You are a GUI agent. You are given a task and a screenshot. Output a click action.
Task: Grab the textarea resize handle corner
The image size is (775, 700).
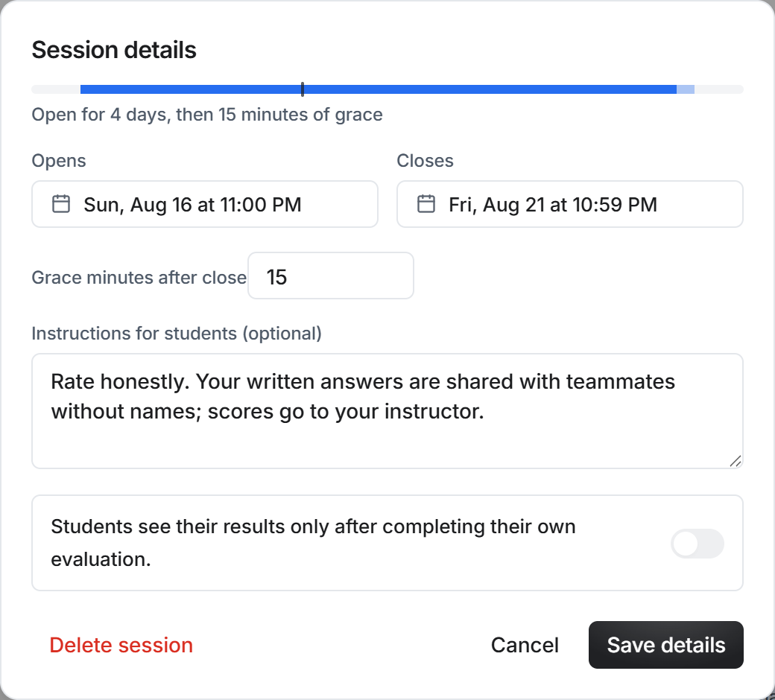click(x=736, y=461)
